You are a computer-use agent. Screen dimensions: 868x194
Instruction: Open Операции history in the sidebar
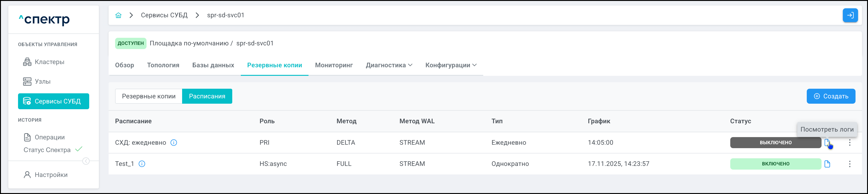pyautogui.click(x=49, y=137)
